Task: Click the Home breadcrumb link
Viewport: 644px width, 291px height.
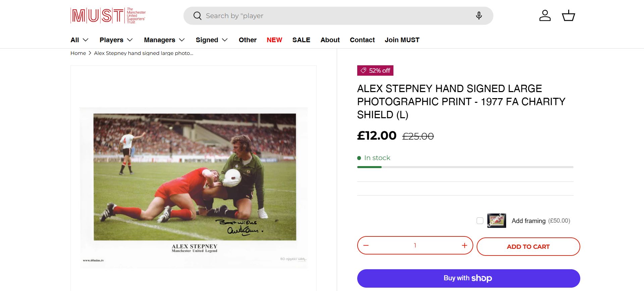Action: coord(78,53)
